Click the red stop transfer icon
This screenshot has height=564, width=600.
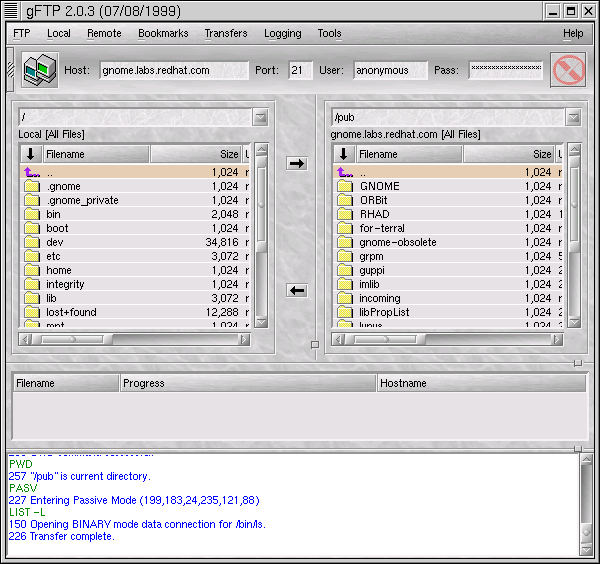click(x=569, y=70)
